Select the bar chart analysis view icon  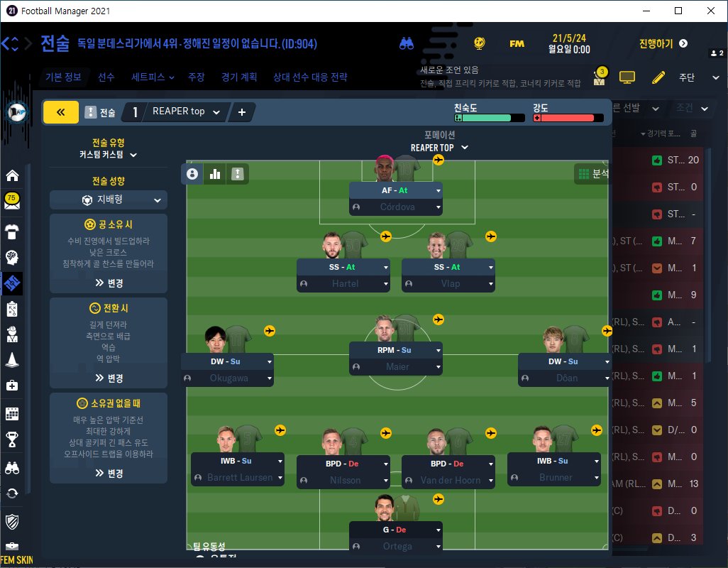[x=215, y=174]
